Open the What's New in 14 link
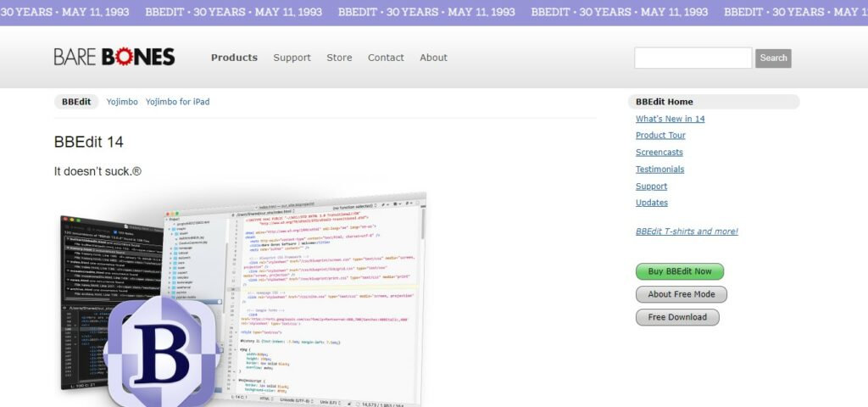Viewport: 868px width, 407px height. point(670,119)
